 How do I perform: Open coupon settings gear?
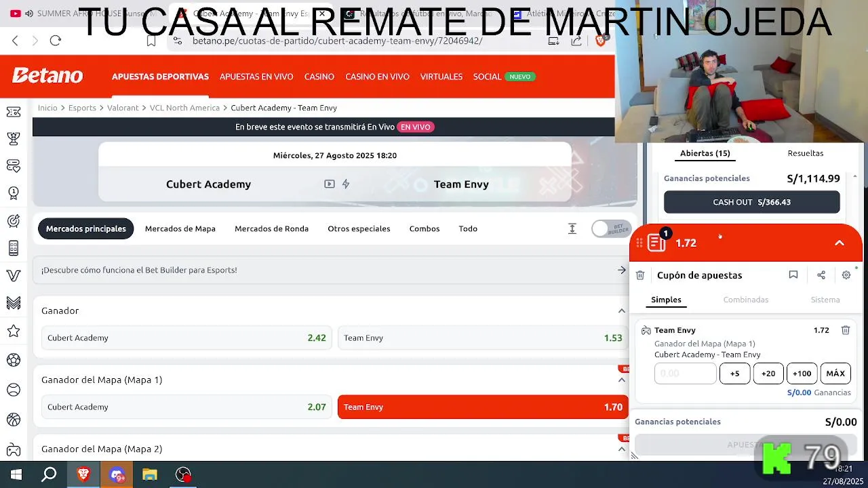click(846, 274)
